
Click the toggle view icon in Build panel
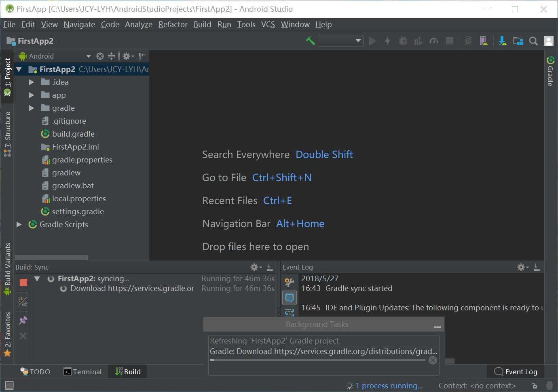(x=23, y=301)
